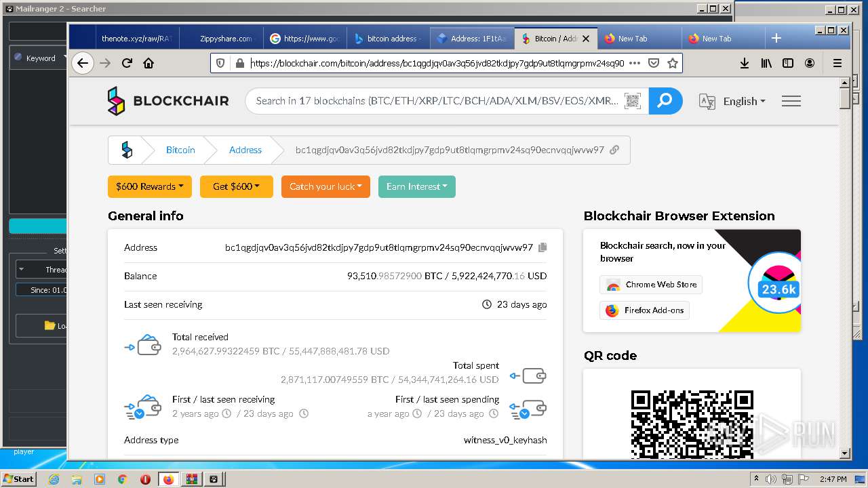Viewport: 868px width, 488px height.
Task: Open English language dropdown
Action: pyautogui.click(x=744, y=101)
